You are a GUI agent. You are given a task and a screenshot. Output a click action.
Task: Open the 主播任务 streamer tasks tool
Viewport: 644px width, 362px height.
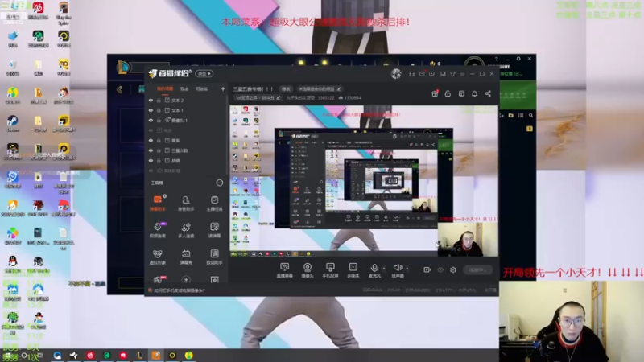tap(214, 203)
